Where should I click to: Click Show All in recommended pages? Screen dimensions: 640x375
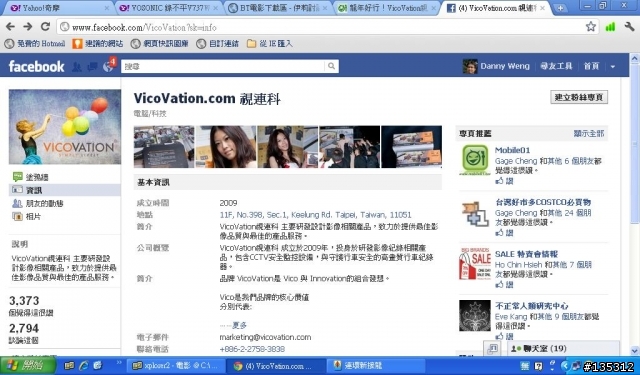point(589,133)
